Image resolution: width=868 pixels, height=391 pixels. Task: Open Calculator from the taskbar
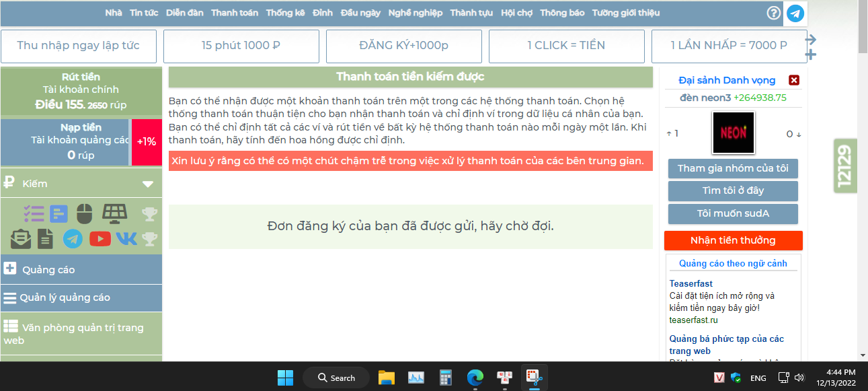(445, 378)
